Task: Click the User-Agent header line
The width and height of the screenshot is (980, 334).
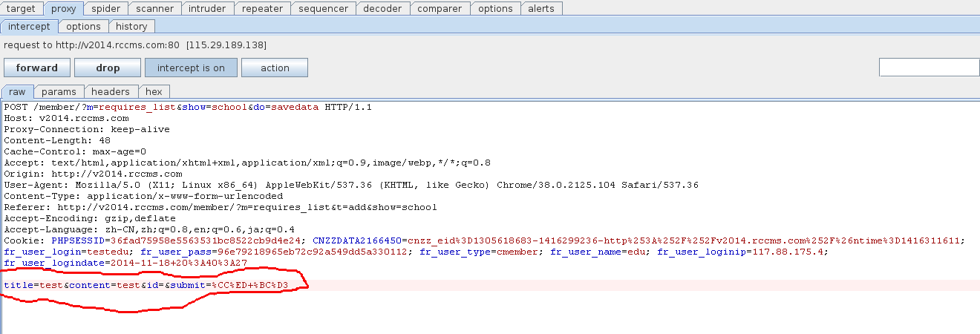Action: (351, 185)
